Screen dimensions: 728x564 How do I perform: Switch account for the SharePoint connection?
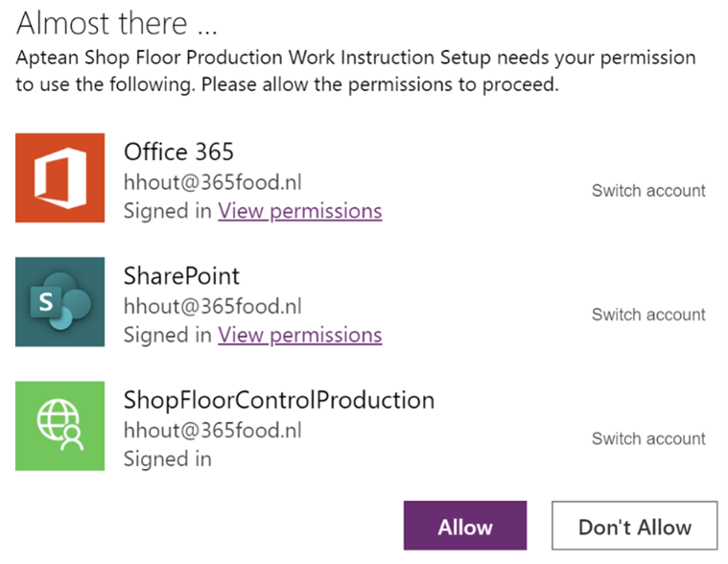pos(648,315)
